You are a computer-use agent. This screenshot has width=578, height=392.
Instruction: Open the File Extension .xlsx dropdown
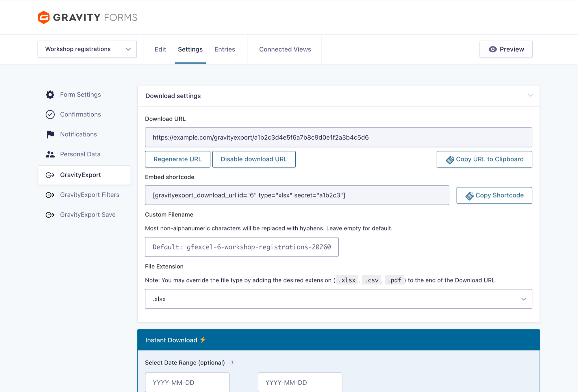(338, 299)
